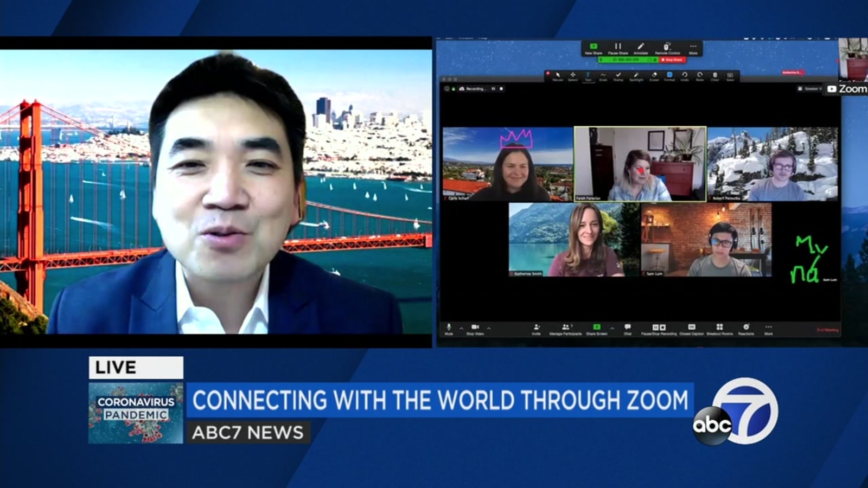The image size is (868, 488).
Task: Expand video options arrow next to Stop Video
Action: [489, 328]
